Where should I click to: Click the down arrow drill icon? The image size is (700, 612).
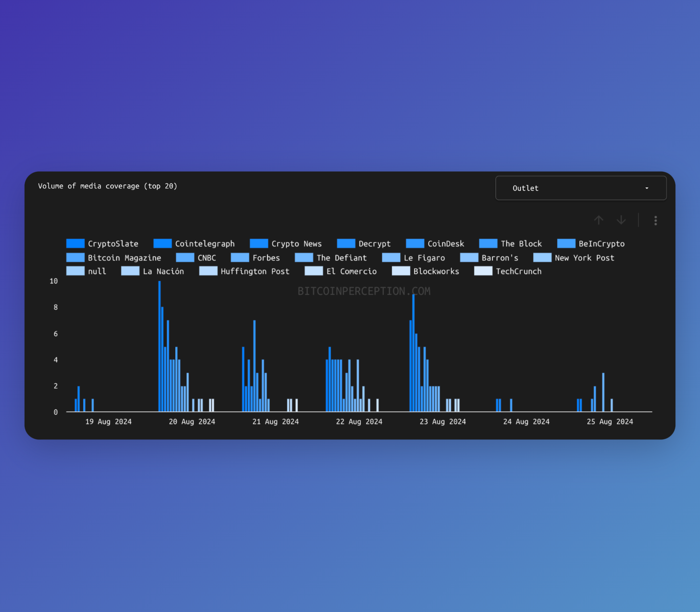621,220
